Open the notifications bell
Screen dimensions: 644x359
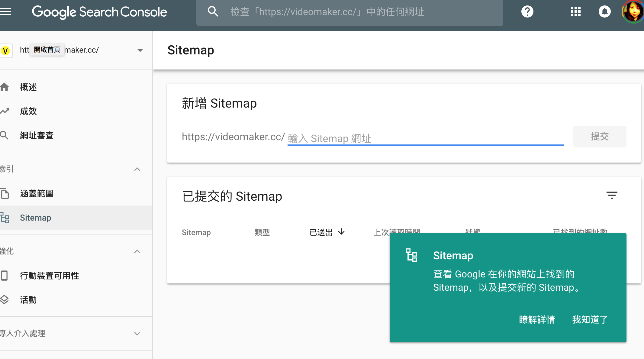click(x=605, y=12)
